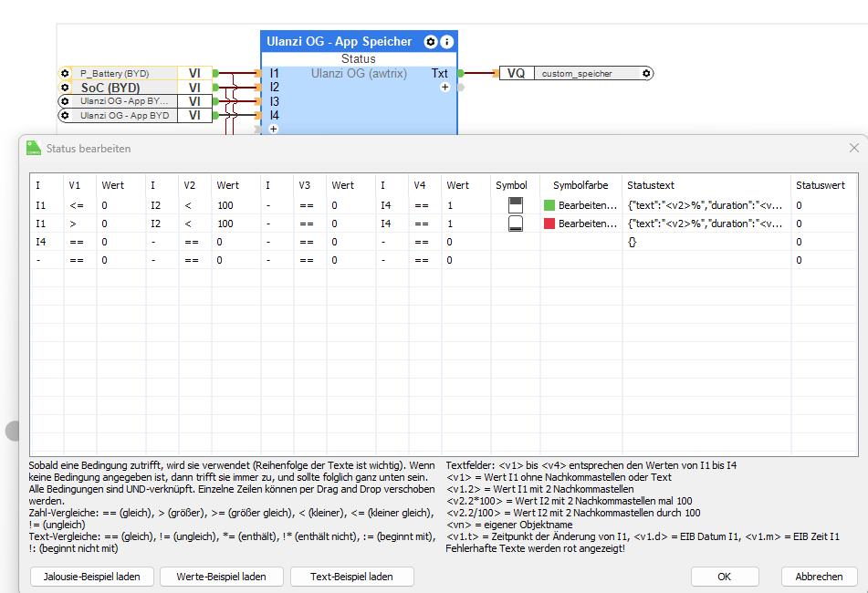Click second row Bearbeiten... next to red swatch
The width and height of the screenshot is (868, 593).
point(588,224)
